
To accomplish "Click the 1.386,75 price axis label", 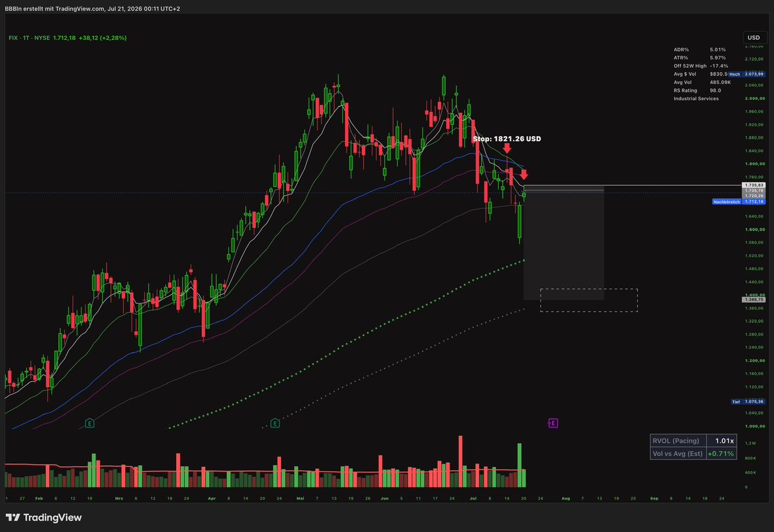I will [x=753, y=300].
